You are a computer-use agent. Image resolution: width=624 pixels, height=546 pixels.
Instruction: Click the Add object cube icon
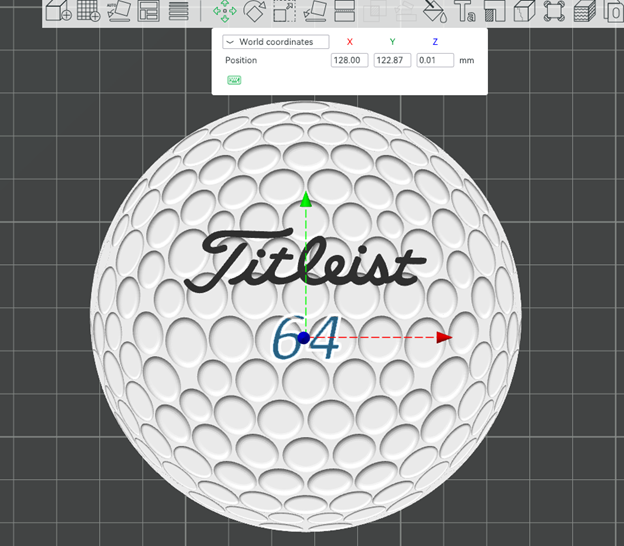coord(58,11)
